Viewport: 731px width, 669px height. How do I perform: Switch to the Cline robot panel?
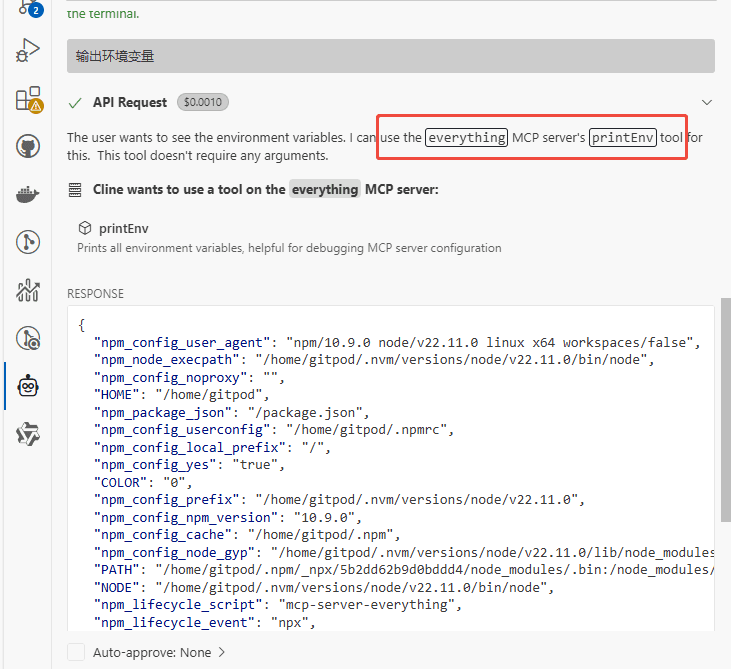(x=28, y=386)
